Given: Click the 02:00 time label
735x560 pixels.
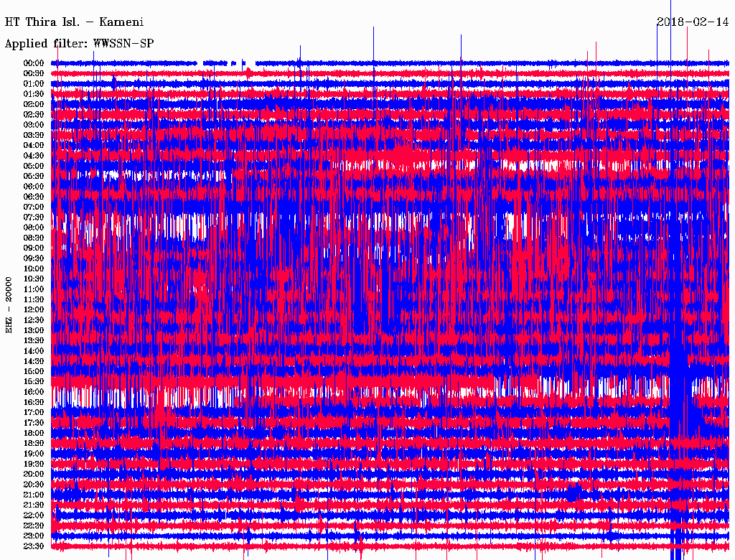Looking at the screenshot, I should point(34,104).
